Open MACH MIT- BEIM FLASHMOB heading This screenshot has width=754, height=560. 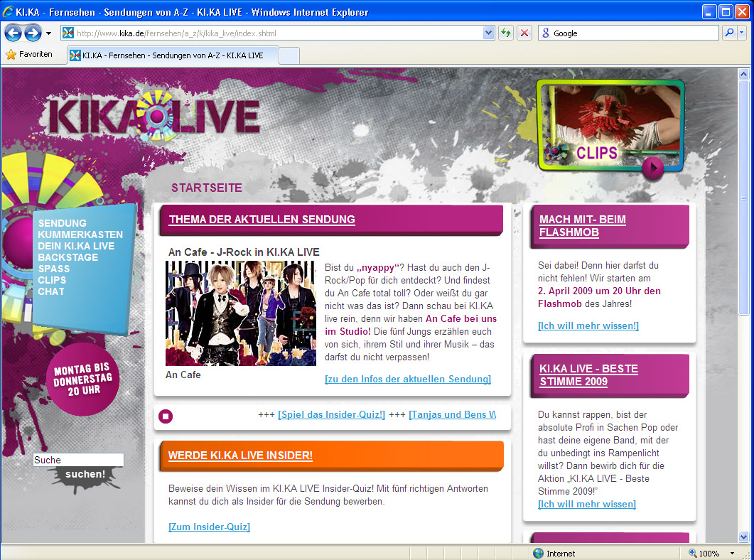582,226
